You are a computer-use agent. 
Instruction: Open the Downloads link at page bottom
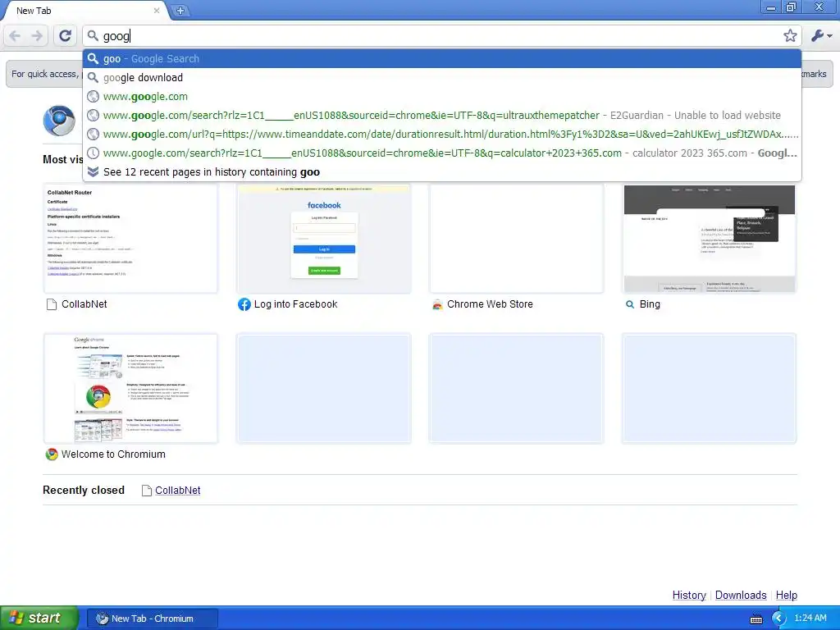click(x=741, y=596)
